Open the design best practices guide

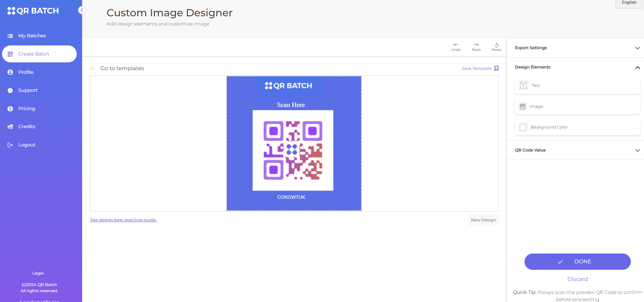coord(124,220)
